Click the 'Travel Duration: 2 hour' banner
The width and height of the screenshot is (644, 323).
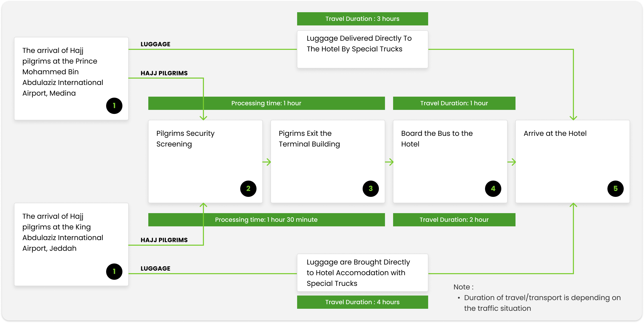[x=454, y=220]
